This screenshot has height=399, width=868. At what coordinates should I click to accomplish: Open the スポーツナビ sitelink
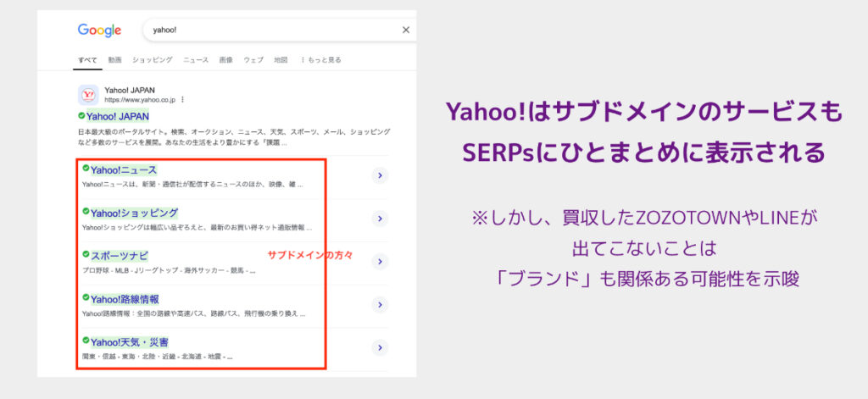pyautogui.click(x=120, y=256)
